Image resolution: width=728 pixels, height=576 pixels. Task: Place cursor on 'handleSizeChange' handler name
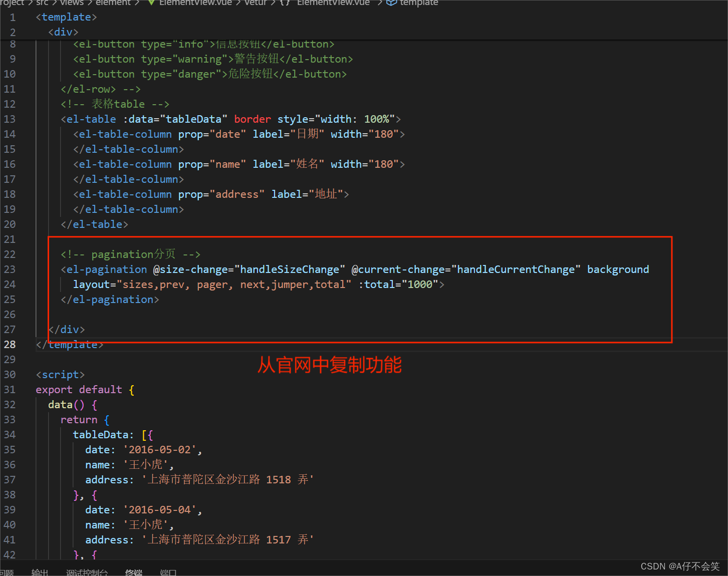coord(290,269)
